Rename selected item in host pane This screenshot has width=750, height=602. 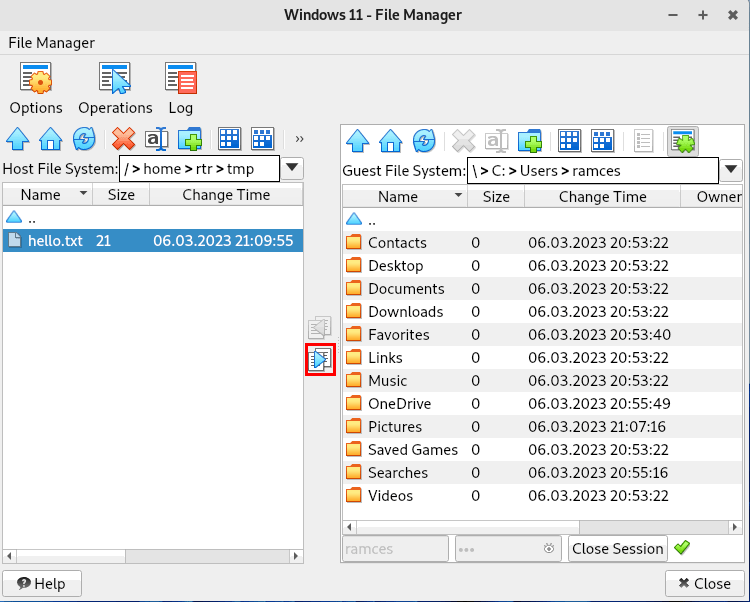(157, 139)
